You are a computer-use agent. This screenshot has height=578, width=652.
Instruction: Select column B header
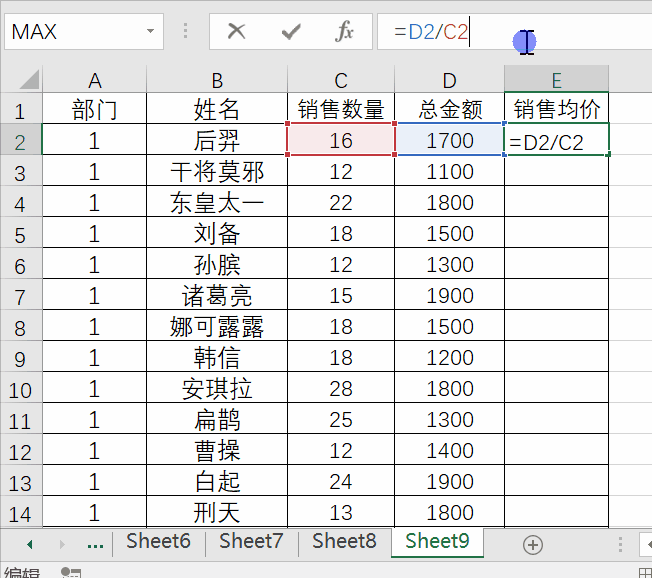[217, 80]
